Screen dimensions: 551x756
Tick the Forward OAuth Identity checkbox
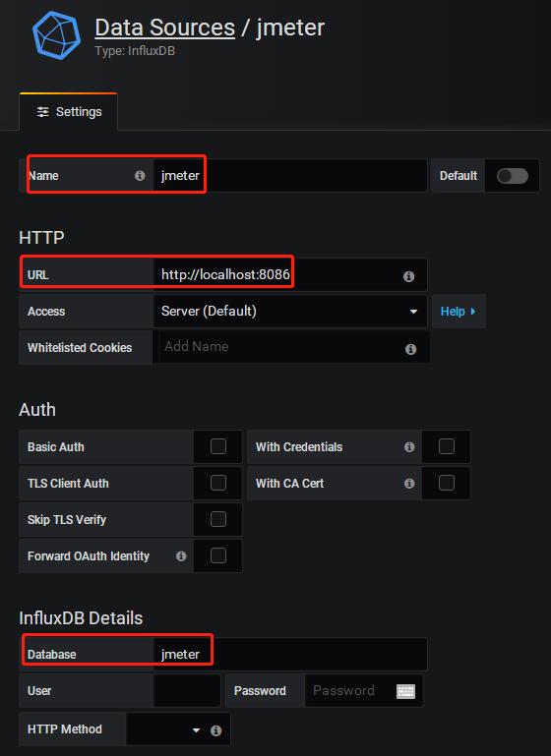[218, 555]
